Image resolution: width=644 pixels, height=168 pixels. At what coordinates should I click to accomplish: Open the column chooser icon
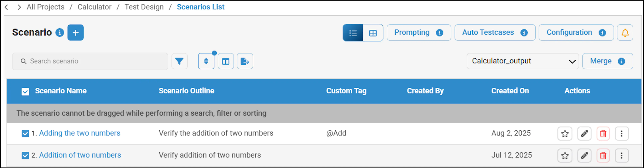pos(226,61)
